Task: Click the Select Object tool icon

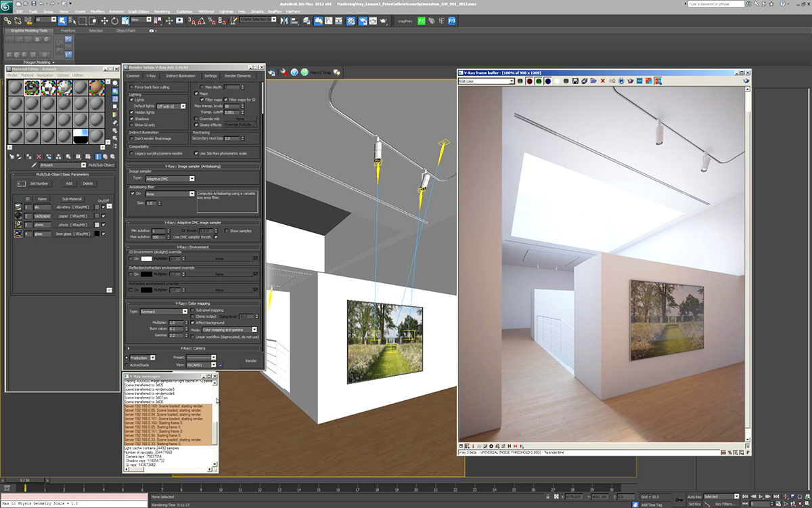Action: tap(62, 20)
